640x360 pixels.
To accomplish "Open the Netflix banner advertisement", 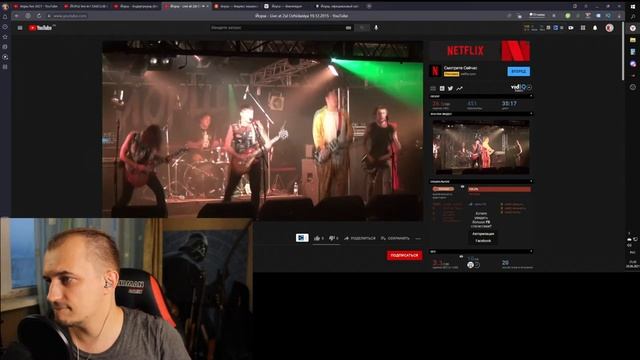I will tap(480, 51).
